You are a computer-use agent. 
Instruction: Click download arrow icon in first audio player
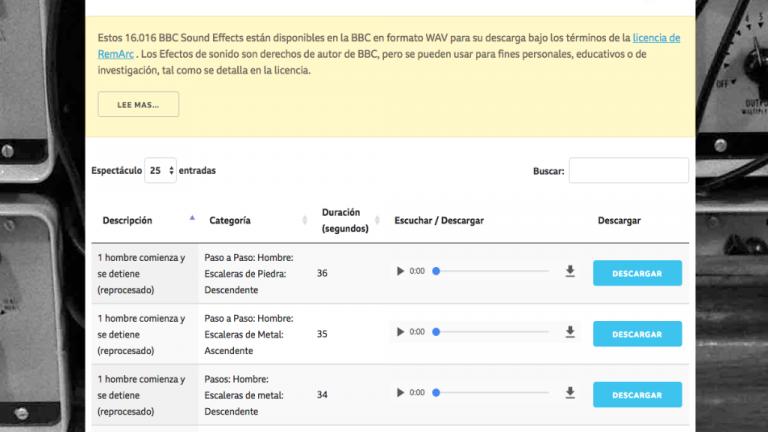[570, 271]
